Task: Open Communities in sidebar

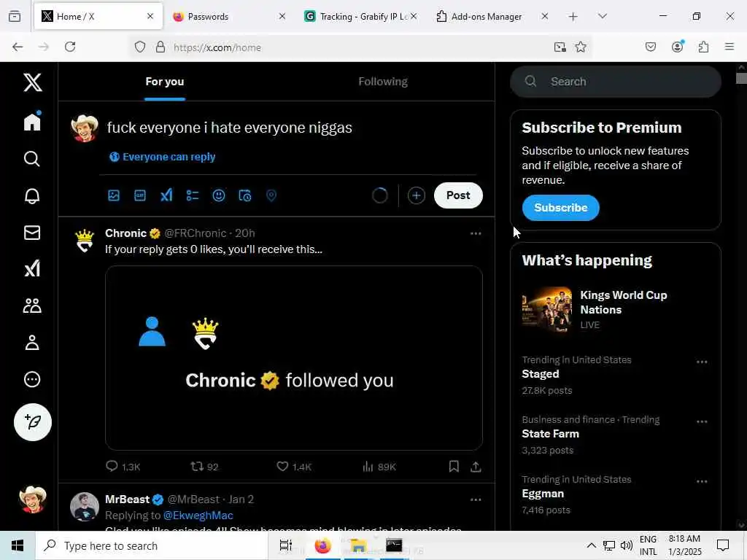Action: 32,306
